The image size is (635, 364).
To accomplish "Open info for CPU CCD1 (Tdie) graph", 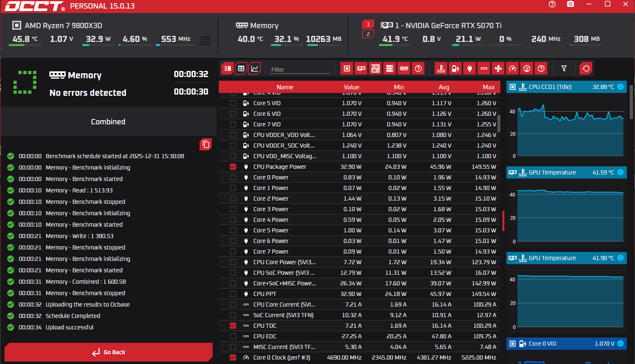I will pos(620,87).
